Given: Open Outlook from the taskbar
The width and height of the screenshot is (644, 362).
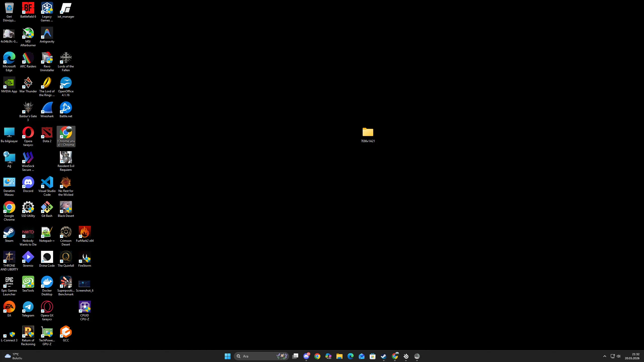Looking at the screenshot, I should click(x=362, y=356).
